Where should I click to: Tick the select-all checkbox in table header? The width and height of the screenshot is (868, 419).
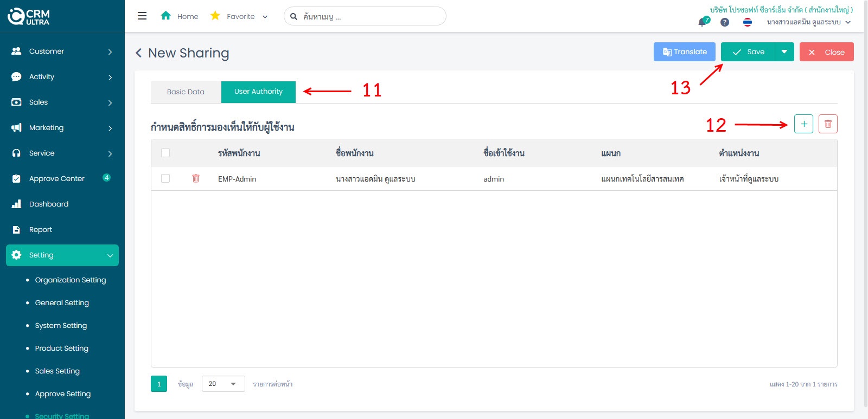165,153
